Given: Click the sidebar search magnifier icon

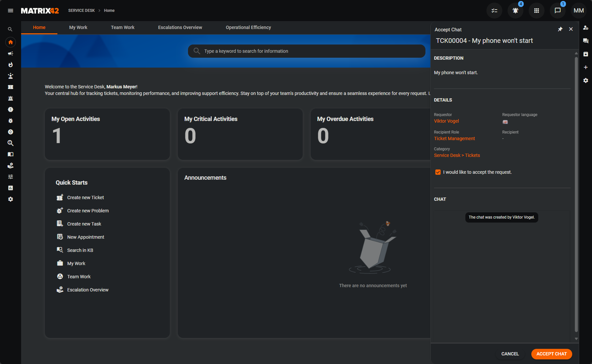Looking at the screenshot, I should pyautogui.click(x=10, y=29).
